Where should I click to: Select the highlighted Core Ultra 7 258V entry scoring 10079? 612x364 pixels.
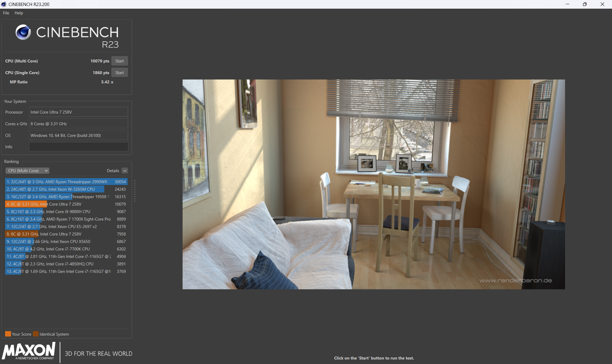point(66,204)
